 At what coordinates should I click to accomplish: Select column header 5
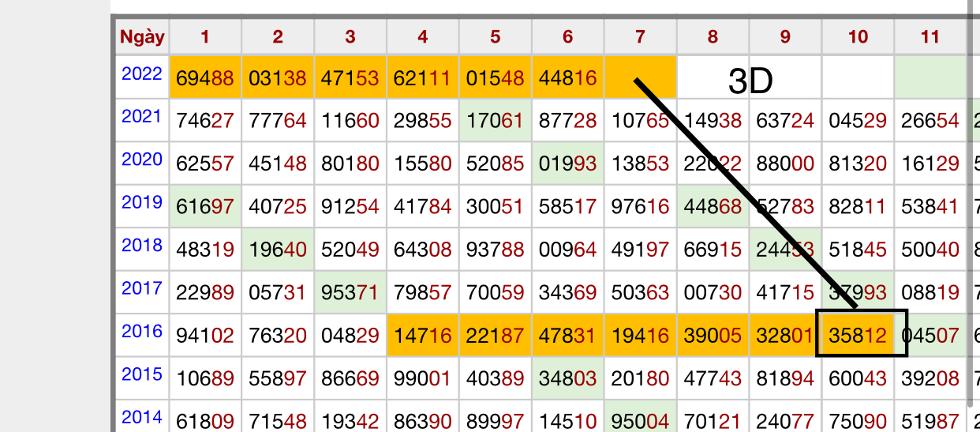tap(496, 36)
